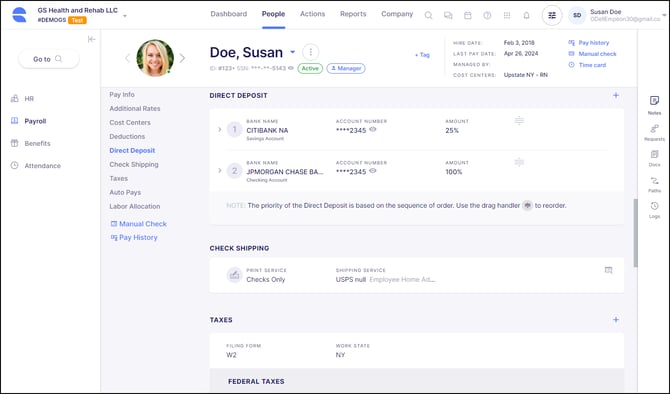Open the Docs panel icon
This screenshot has width=670, height=394.
click(654, 154)
